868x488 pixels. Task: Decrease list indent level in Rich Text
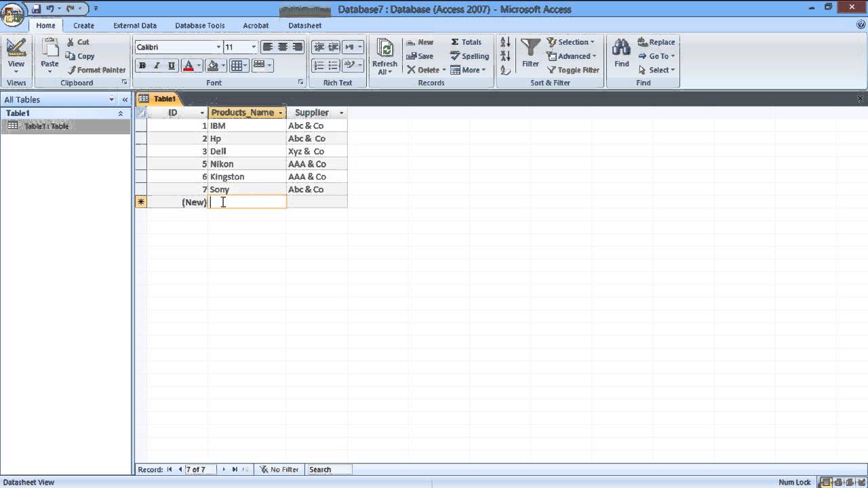tap(318, 47)
